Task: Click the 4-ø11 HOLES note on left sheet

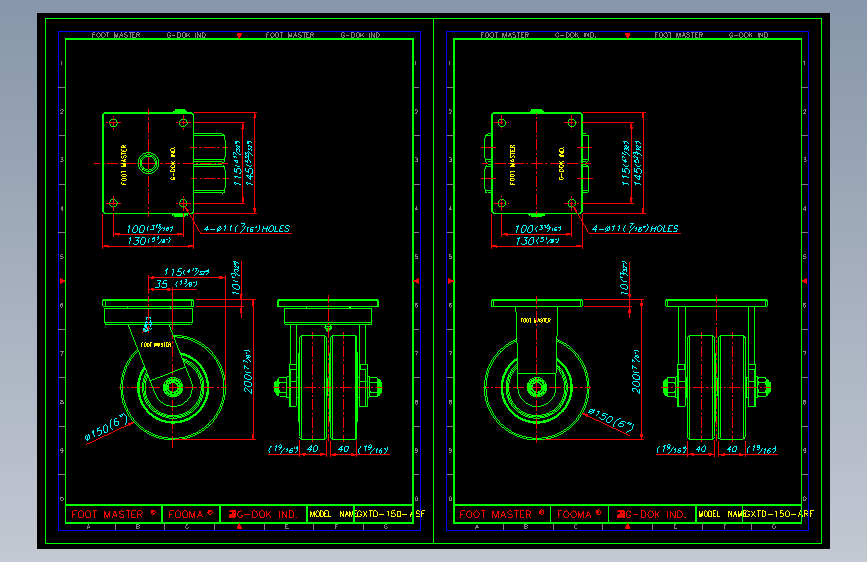Action: coord(247,228)
